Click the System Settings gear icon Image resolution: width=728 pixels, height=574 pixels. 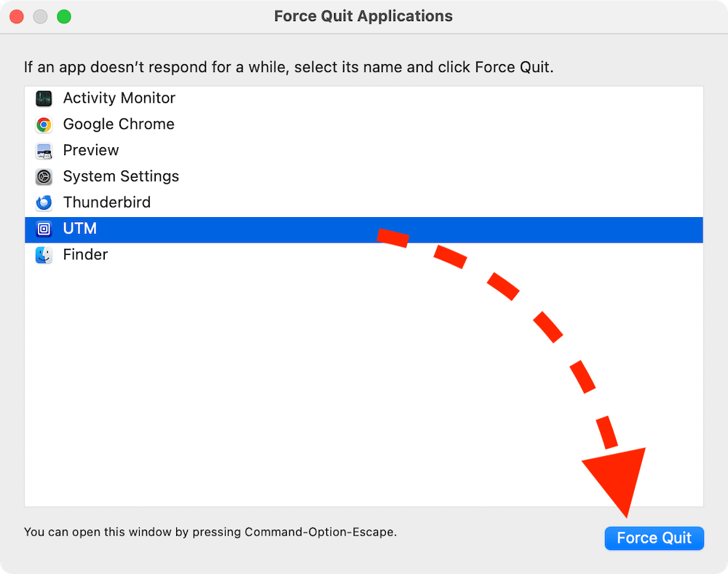point(44,176)
